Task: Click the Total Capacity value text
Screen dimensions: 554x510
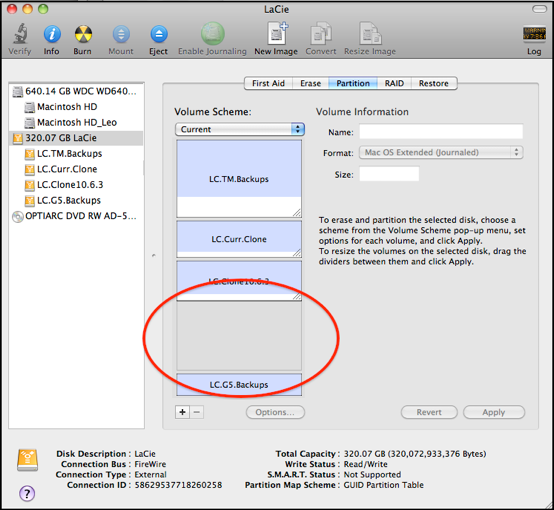Action: [415, 454]
